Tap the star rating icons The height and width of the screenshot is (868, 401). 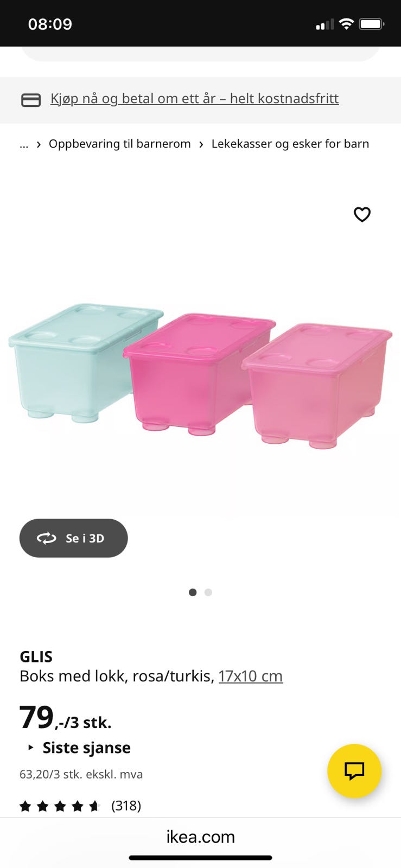pyautogui.click(x=60, y=806)
